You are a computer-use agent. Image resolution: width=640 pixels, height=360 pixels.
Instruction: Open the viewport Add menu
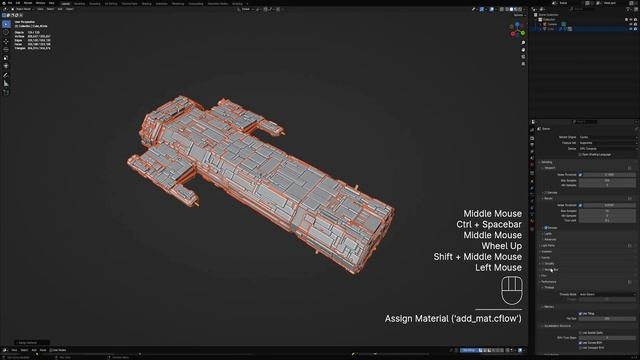[60, 9]
